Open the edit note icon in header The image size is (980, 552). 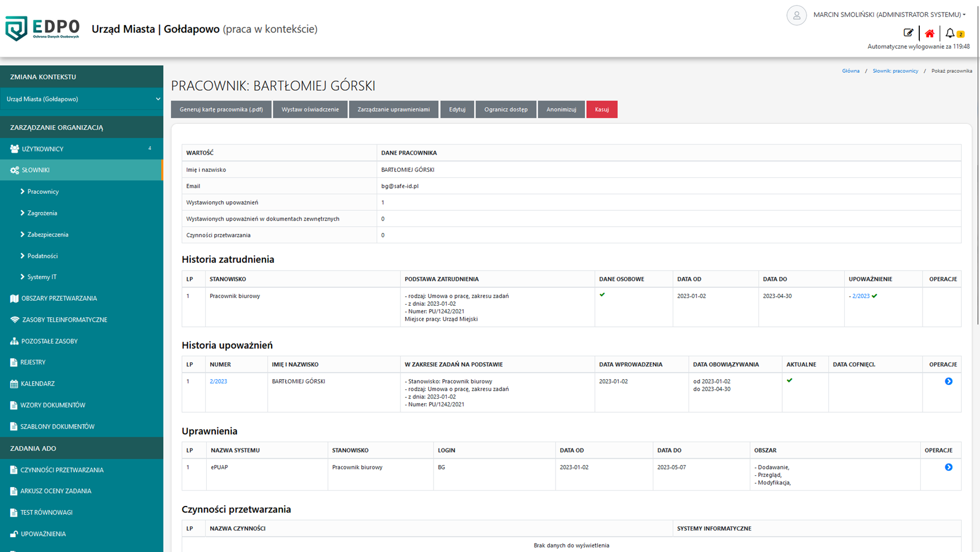(908, 33)
